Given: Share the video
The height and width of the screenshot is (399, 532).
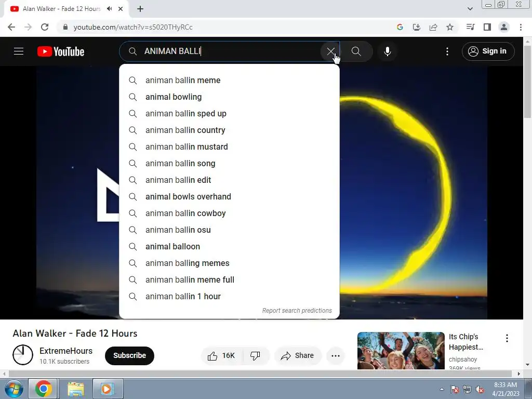Looking at the screenshot, I should pos(298,355).
